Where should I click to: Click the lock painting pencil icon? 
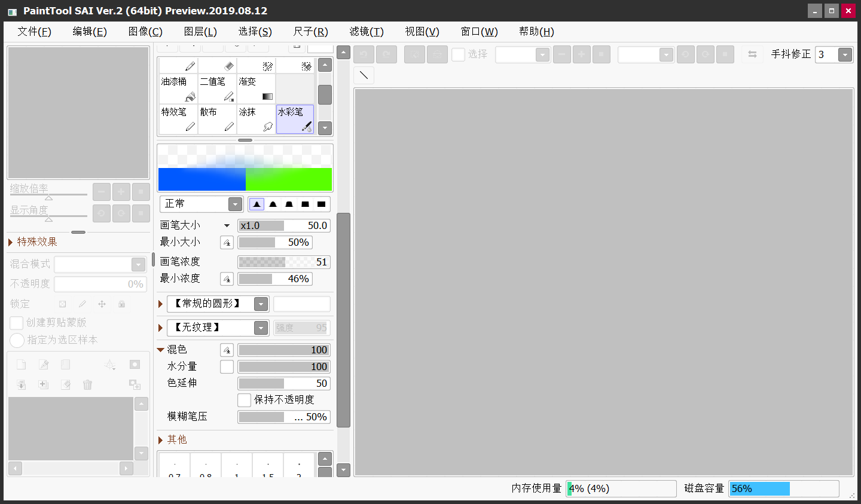pyautogui.click(x=82, y=304)
